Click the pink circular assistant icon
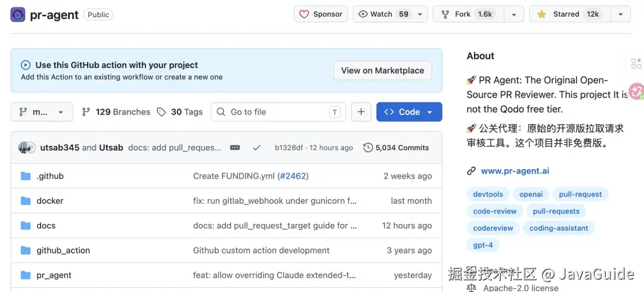Screen dimensions: 644x292 [637, 91]
